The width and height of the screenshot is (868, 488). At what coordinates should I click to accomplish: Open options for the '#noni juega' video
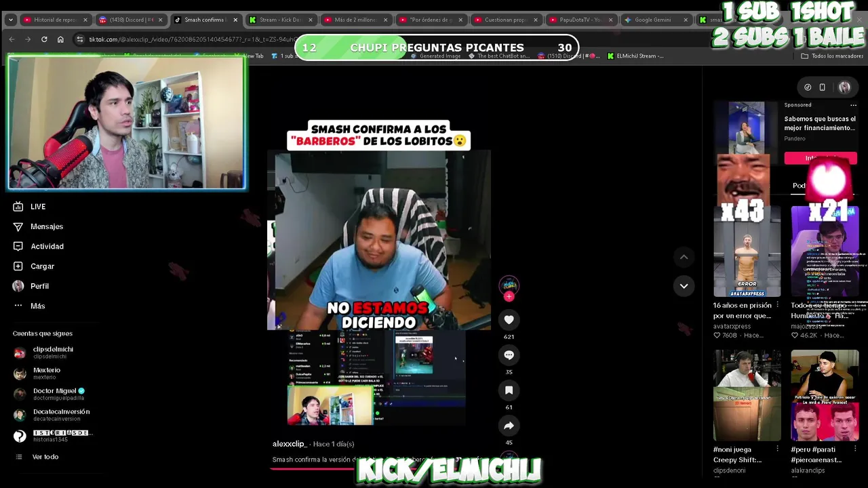777,449
